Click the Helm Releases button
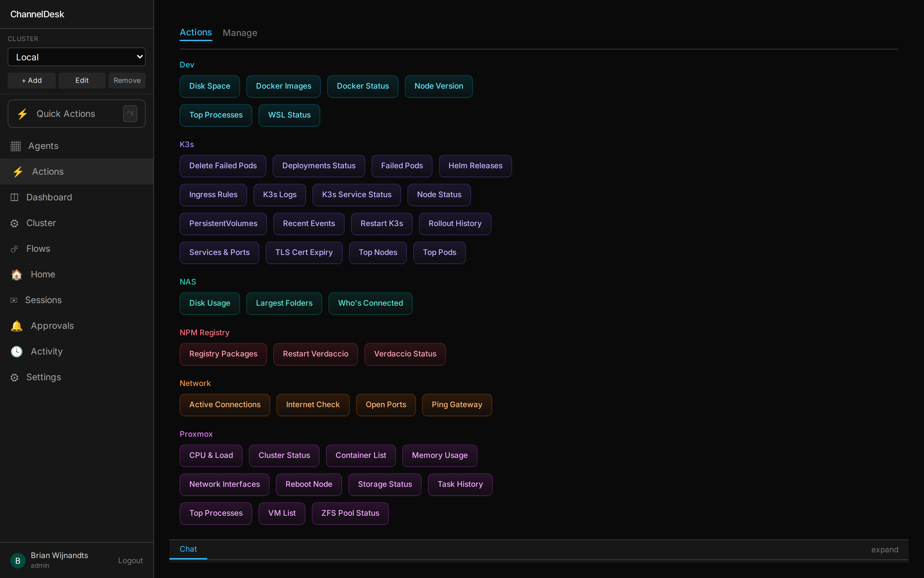The height and width of the screenshot is (578, 924). (x=475, y=166)
